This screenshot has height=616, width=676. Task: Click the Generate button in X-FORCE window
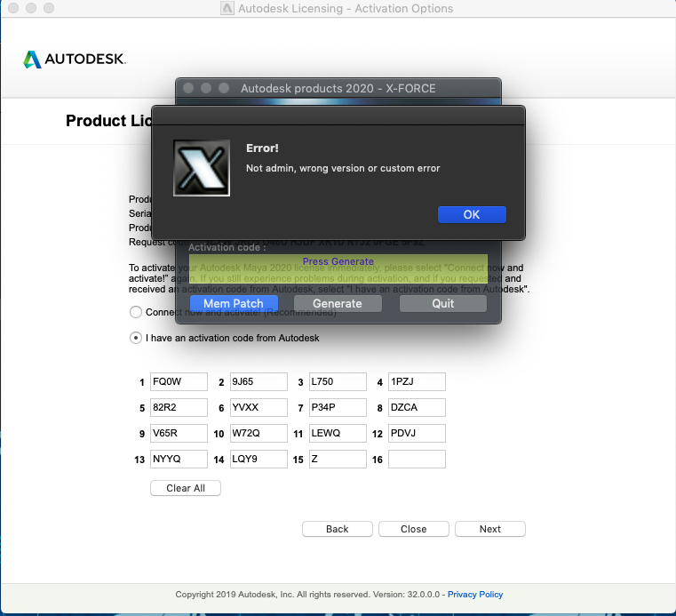pyautogui.click(x=338, y=303)
